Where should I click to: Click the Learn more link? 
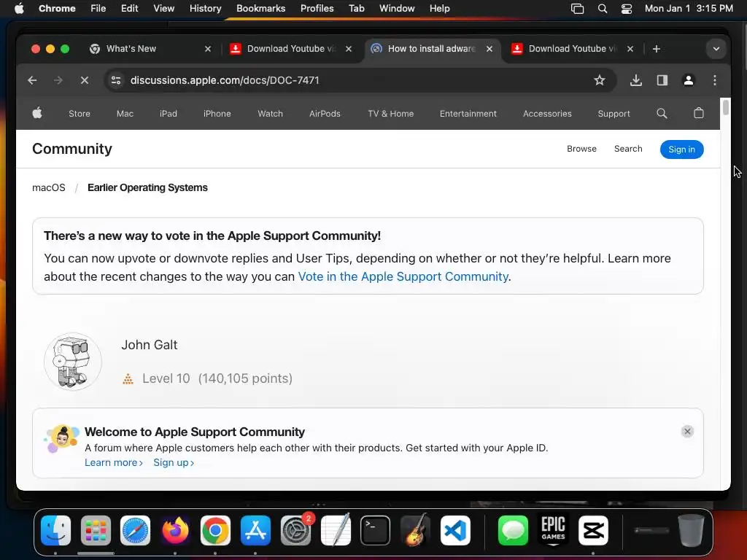pyautogui.click(x=113, y=463)
